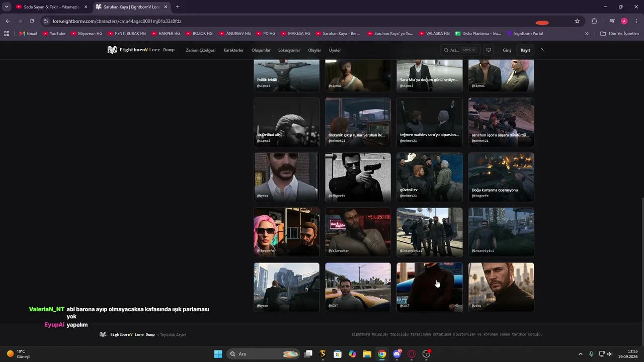644x362 pixels.
Task: Bookmark this page with the star icon
Action: (x=577, y=21)
